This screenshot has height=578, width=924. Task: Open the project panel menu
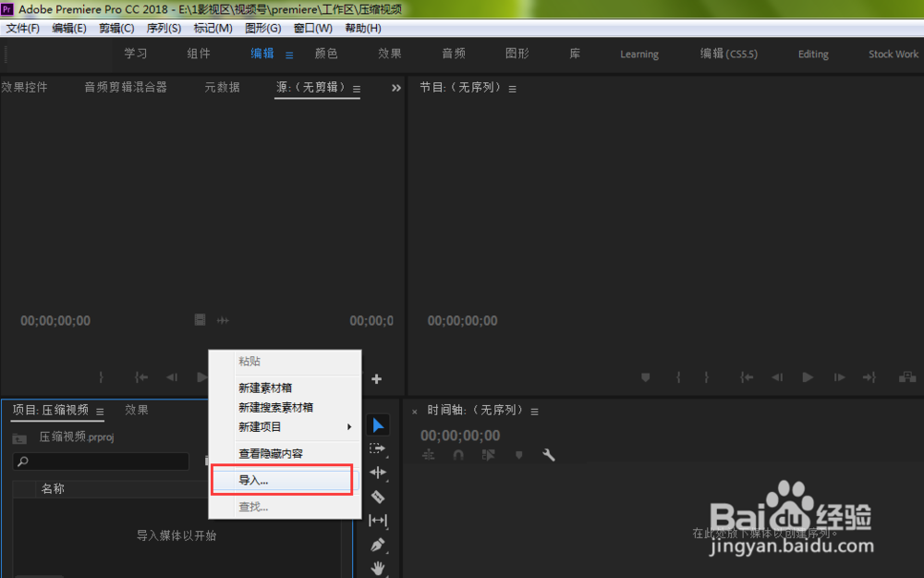[100, 412]
